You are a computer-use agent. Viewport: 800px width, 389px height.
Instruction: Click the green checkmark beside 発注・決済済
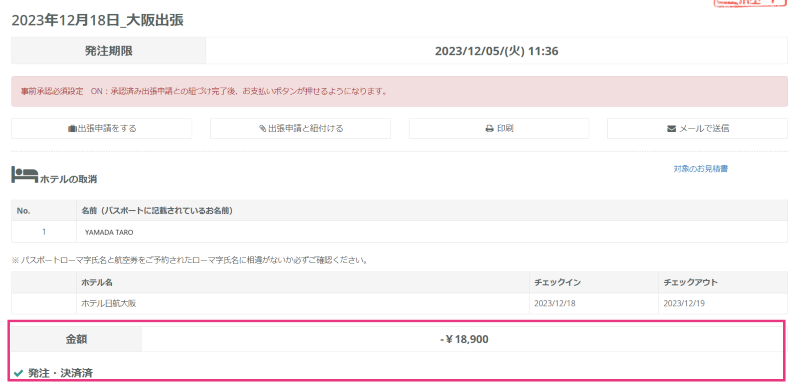[18, 374]
